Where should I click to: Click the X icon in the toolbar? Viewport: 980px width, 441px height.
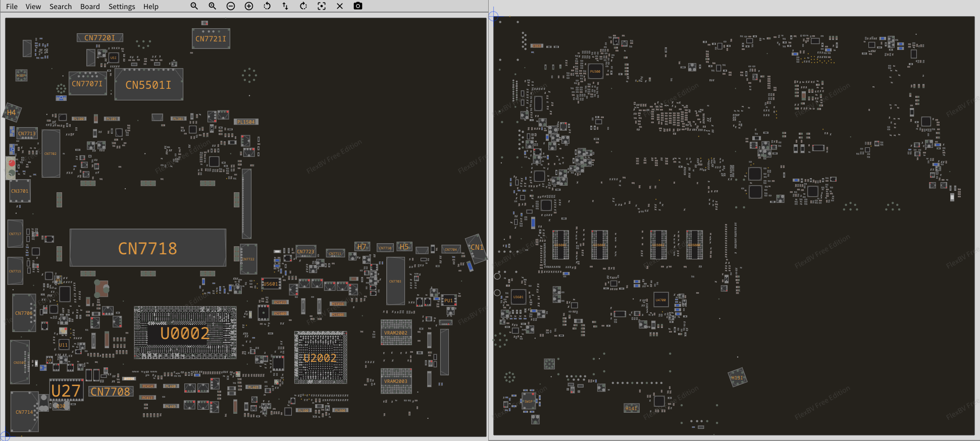[340, 6]
